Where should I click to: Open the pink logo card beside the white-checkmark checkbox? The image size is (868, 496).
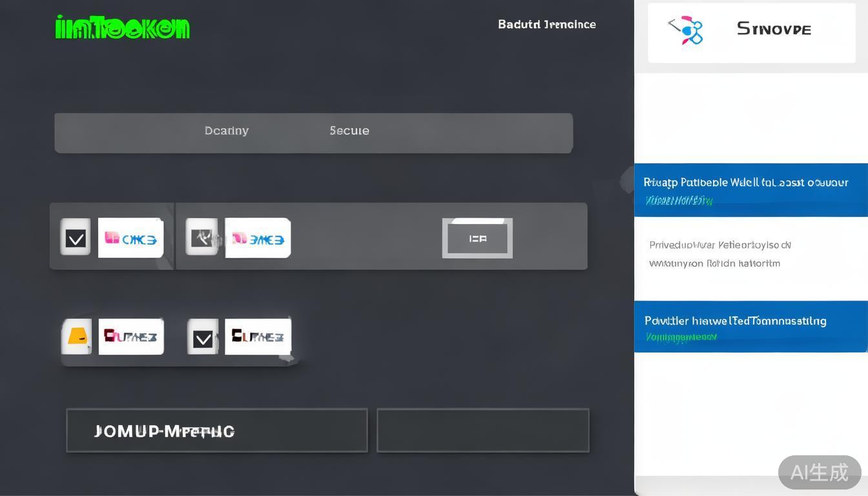pos(130,238)
